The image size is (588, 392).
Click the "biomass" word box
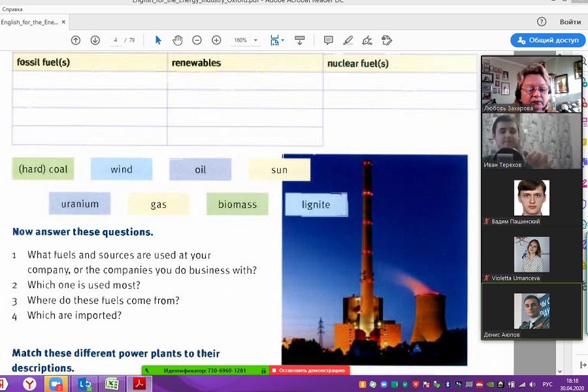point(237,204)
